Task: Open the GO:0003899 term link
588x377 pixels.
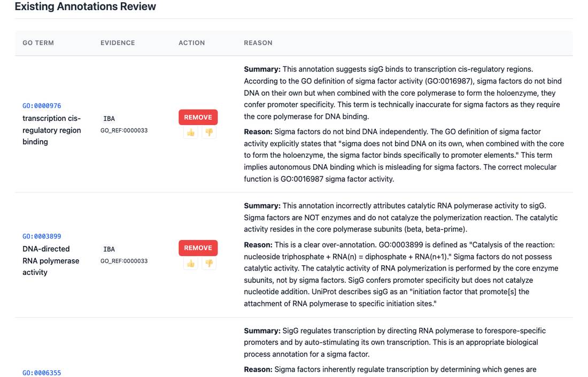Action: click(42, 236)
